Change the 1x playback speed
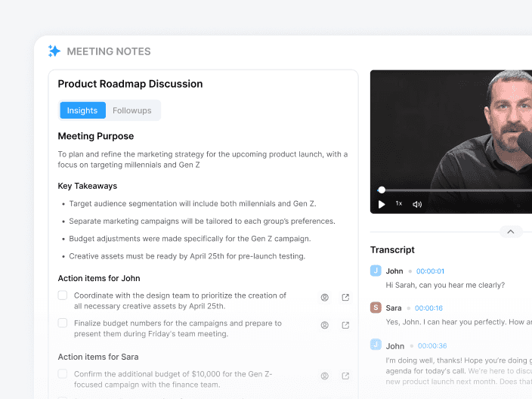532x399 pixels. click(399, 203)
